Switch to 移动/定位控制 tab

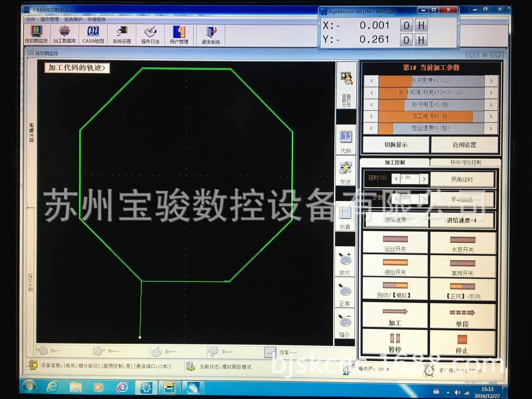pyautogui.click(x=465, y=162)
